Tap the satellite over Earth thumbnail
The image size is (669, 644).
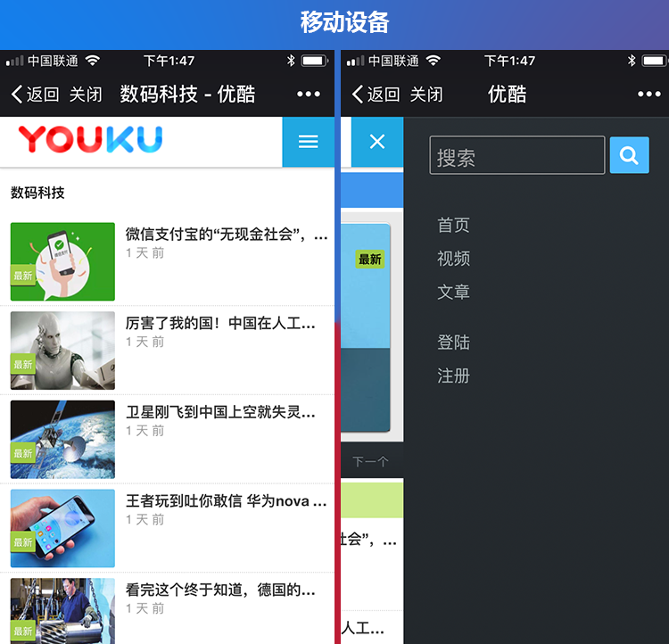[62, 439]
